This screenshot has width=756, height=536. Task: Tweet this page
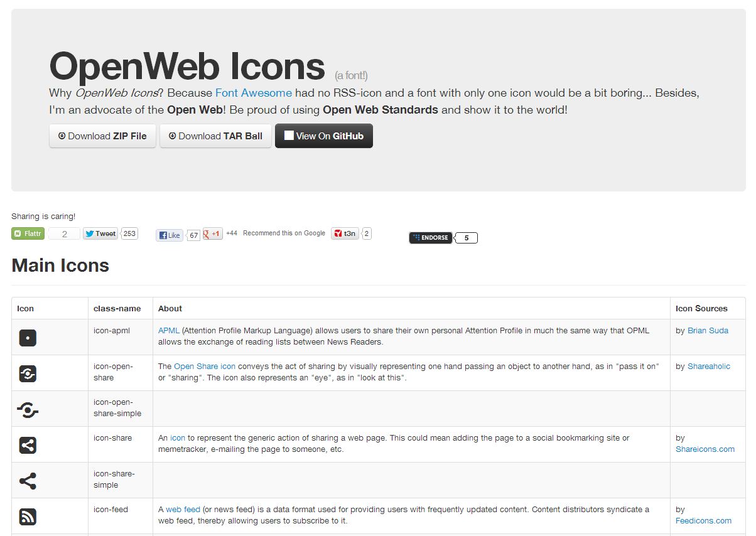[100, 233]
